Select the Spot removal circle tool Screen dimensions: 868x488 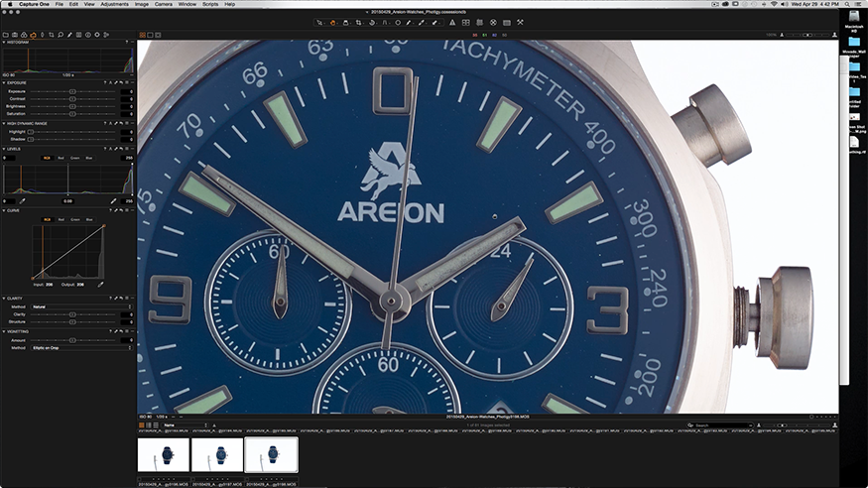point(398,23)
